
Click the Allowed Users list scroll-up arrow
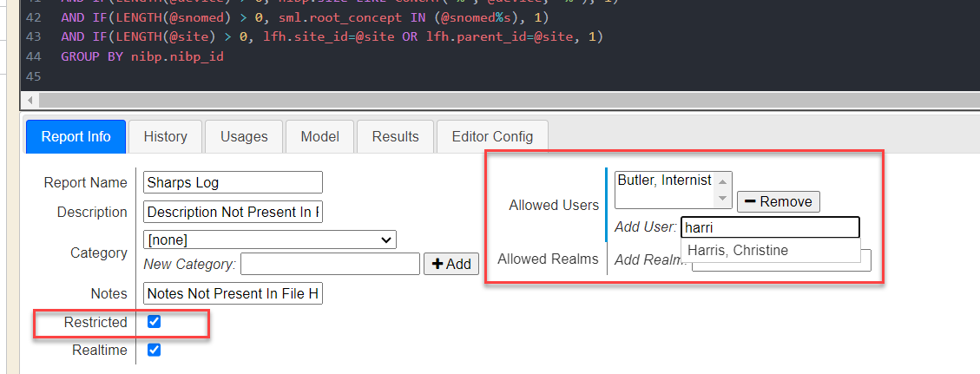(x=722, y=180)
